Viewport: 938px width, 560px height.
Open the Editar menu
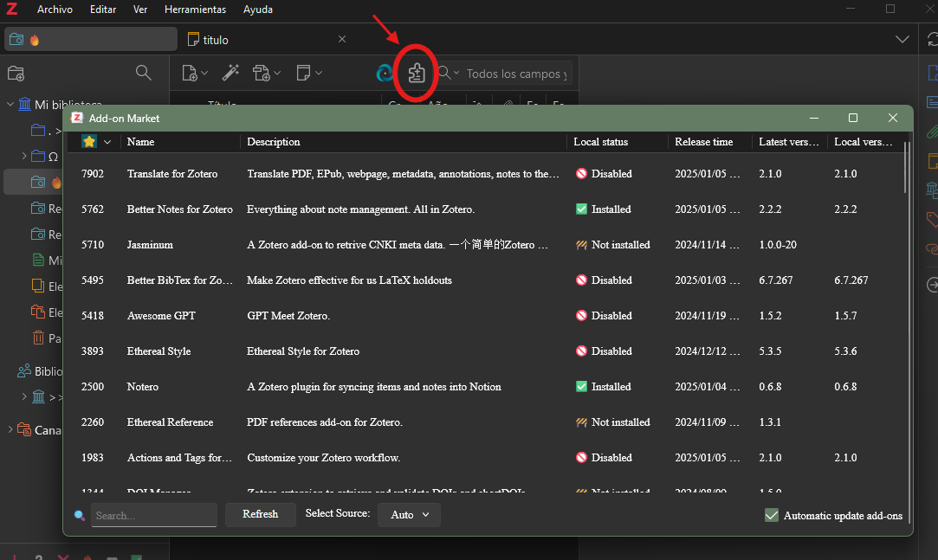tap(103, 10)
